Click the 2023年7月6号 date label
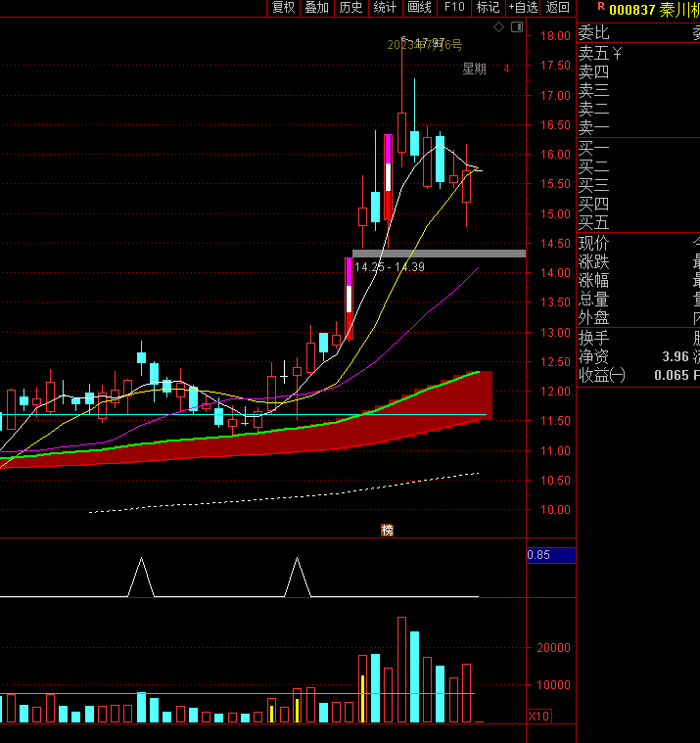700x743 pixels. coord(425,45)
